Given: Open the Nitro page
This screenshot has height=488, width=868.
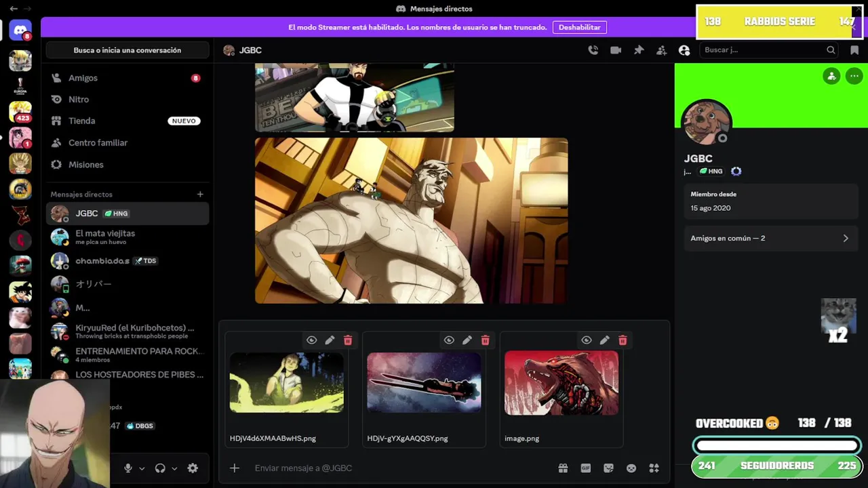Looking at the screenshot, I should pyautogui.click(x=127, y=100).
